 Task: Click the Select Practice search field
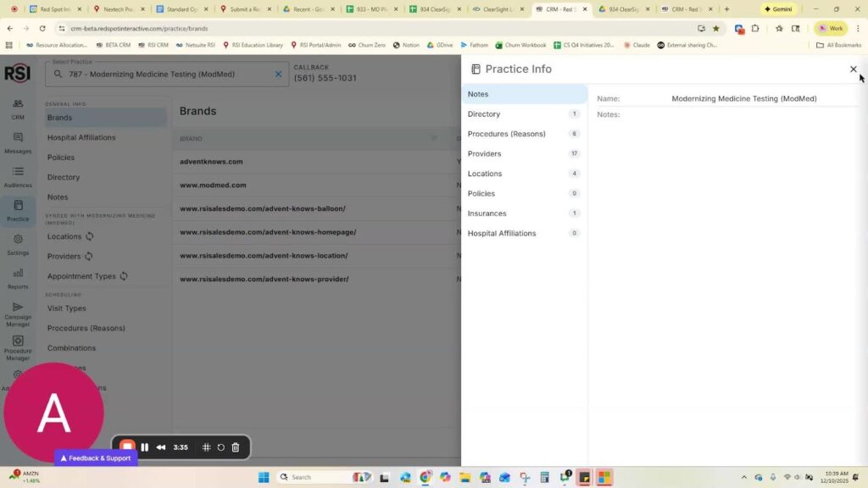161,75
